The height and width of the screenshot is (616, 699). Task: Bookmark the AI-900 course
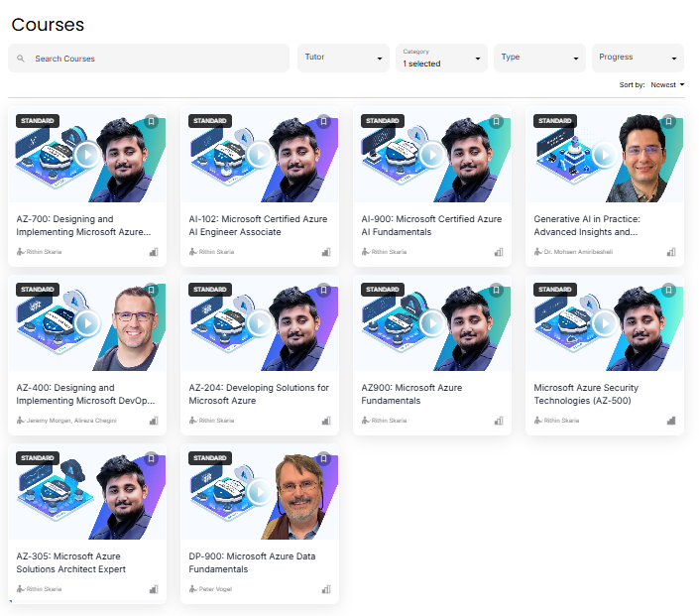tap(496, 121)
